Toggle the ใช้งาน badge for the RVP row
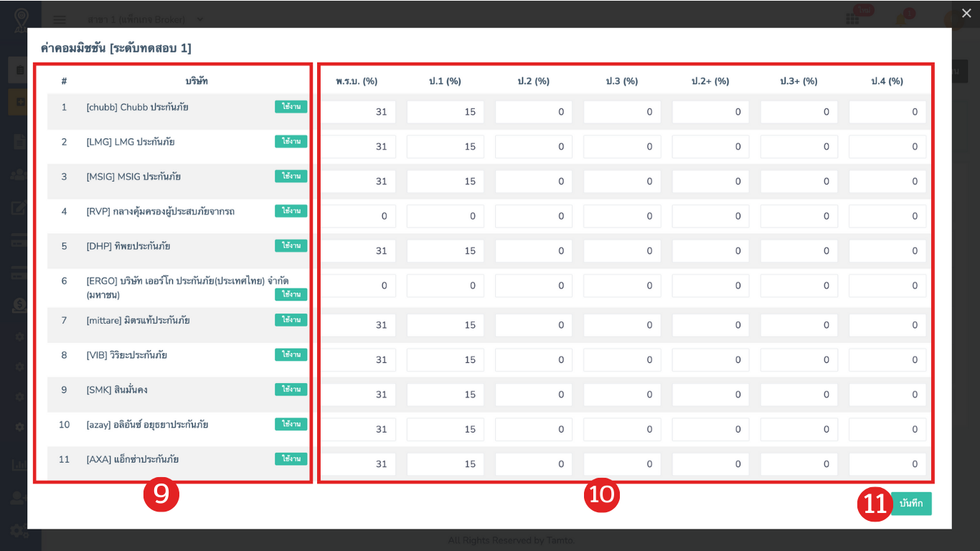Image resolution: width=980 pixels, height=551 pixels. coord(291,211)
